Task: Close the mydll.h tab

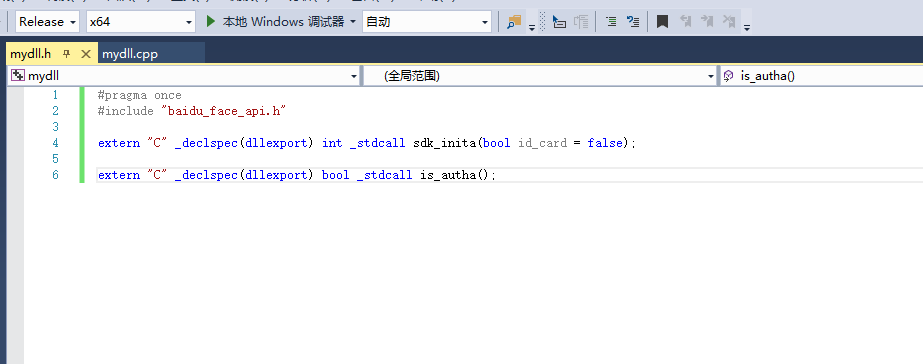Action: tap(85, 54)
